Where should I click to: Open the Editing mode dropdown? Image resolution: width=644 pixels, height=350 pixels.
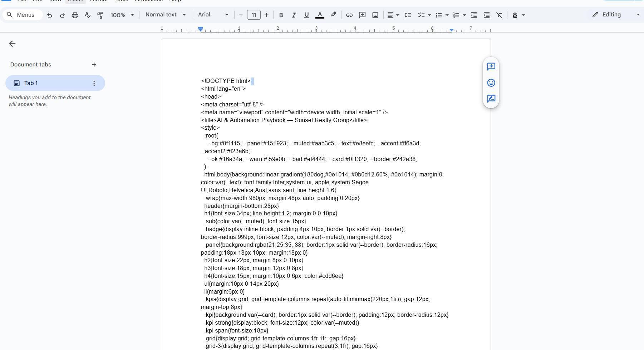615,15
